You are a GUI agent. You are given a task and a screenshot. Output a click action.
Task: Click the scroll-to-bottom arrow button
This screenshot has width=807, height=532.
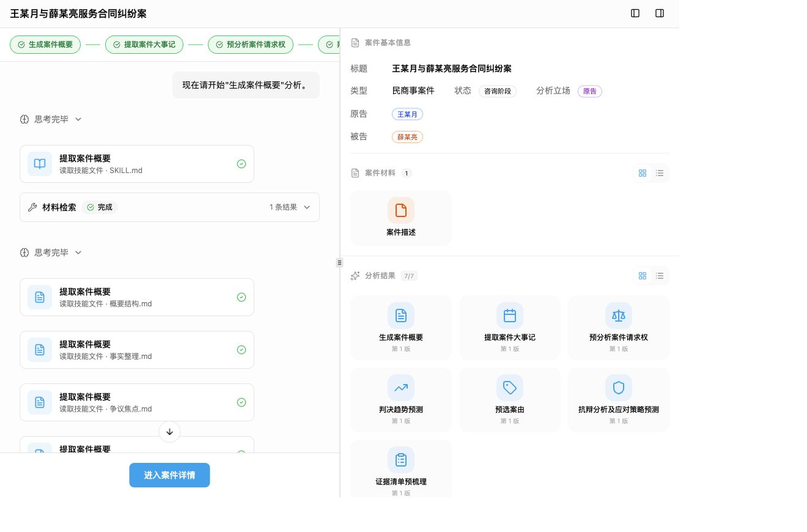pos(170,432)
